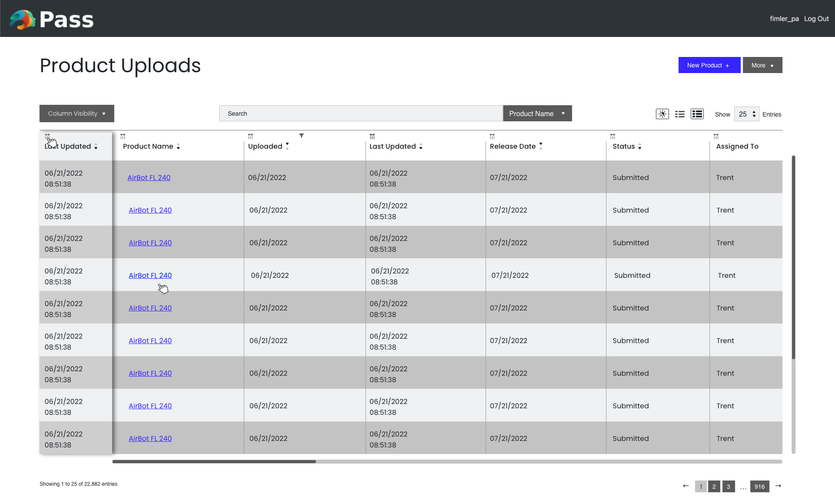The height and width of the screenshot is (504, 835).
Task: Sort by Release Date using sort arrows
Action: tap(541, 146)
